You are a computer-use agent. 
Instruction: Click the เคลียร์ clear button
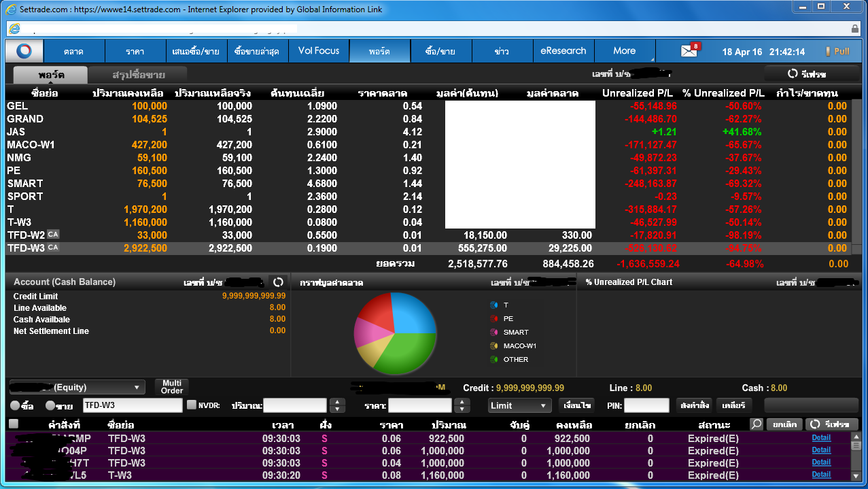coord(733,405)
